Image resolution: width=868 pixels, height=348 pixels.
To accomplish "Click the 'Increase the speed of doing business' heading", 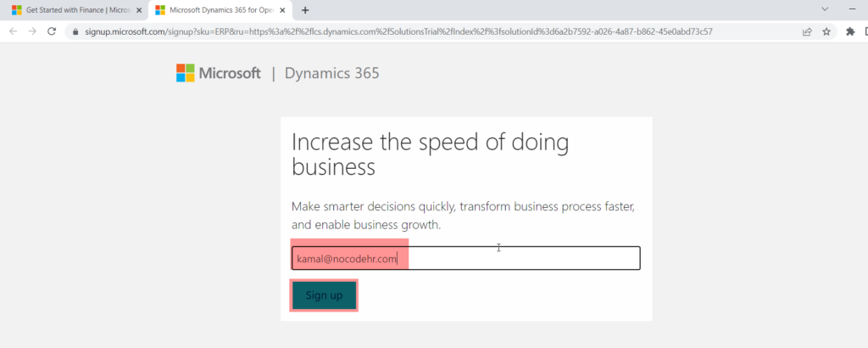I will pos(430,154).
